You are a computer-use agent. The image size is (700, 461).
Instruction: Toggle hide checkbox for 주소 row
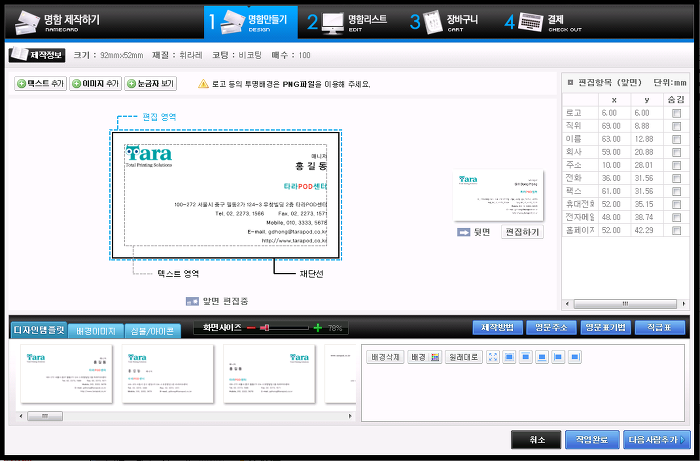pos(676,166)
